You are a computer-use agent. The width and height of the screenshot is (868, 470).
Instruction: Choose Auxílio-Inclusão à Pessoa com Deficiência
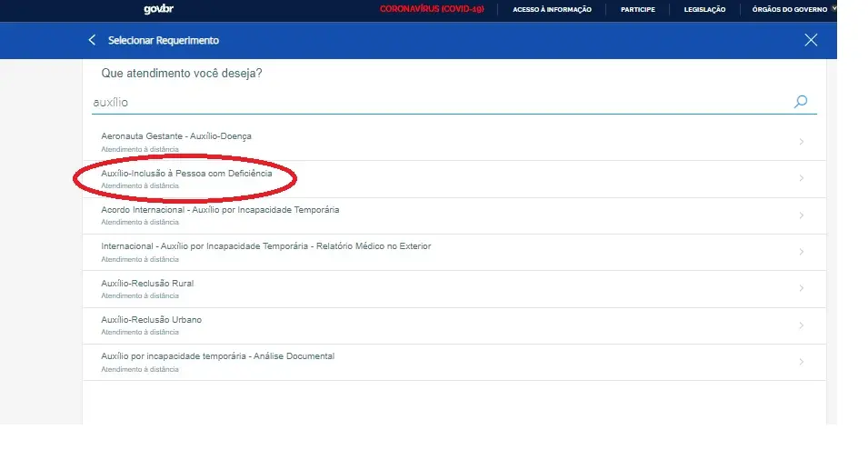[x=186, y=174]
